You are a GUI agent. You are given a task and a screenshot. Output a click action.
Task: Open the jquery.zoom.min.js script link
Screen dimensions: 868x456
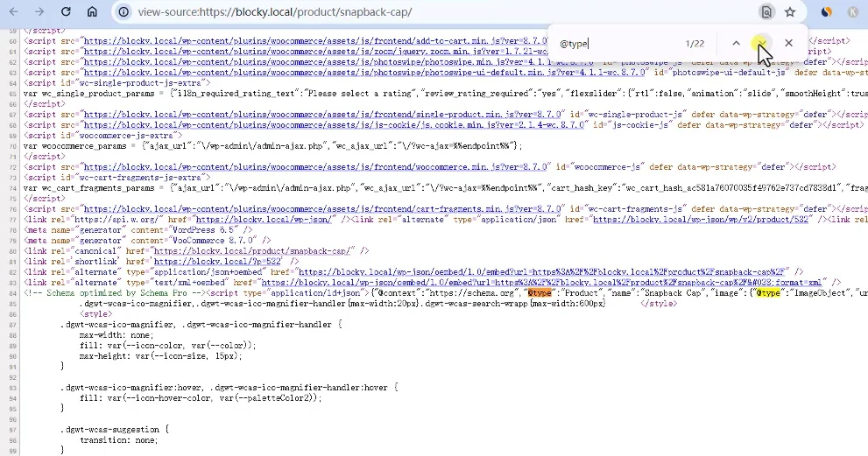click(x=315, y=52)
